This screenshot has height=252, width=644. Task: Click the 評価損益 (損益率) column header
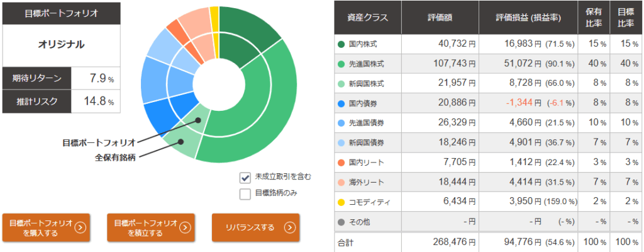[528, 18]
